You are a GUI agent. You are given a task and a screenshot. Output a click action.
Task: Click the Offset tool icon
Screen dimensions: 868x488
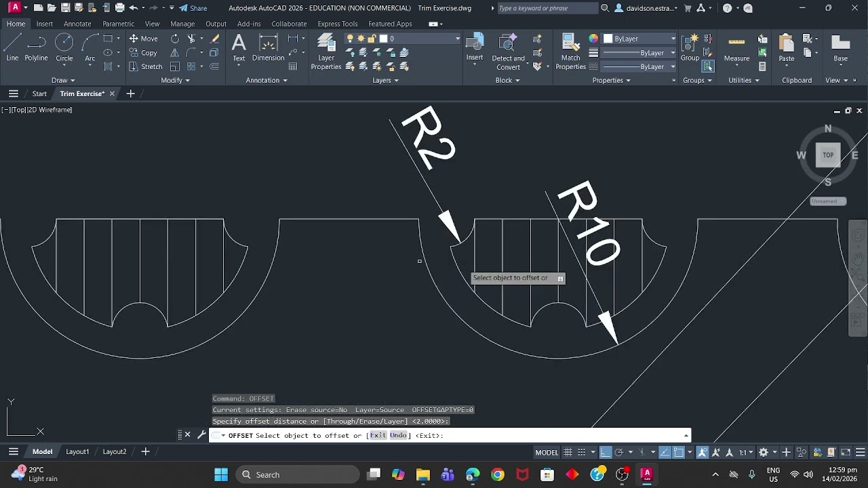[215, 66]
